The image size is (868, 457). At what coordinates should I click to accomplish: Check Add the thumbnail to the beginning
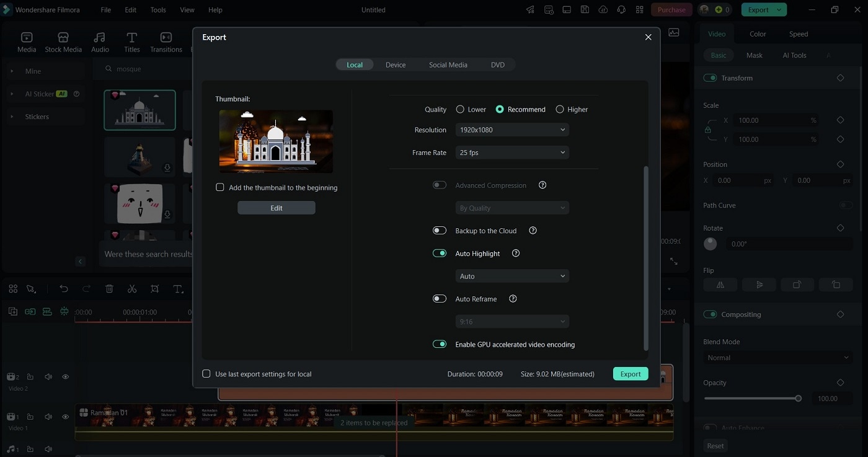220,187
